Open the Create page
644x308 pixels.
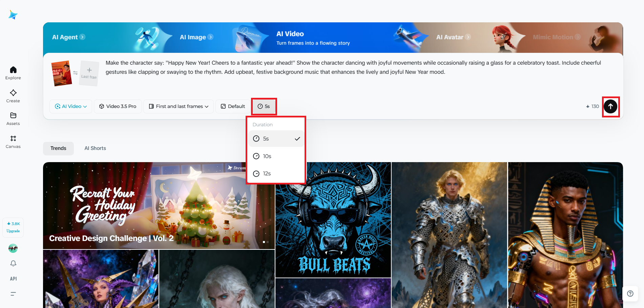click(13, 96)
